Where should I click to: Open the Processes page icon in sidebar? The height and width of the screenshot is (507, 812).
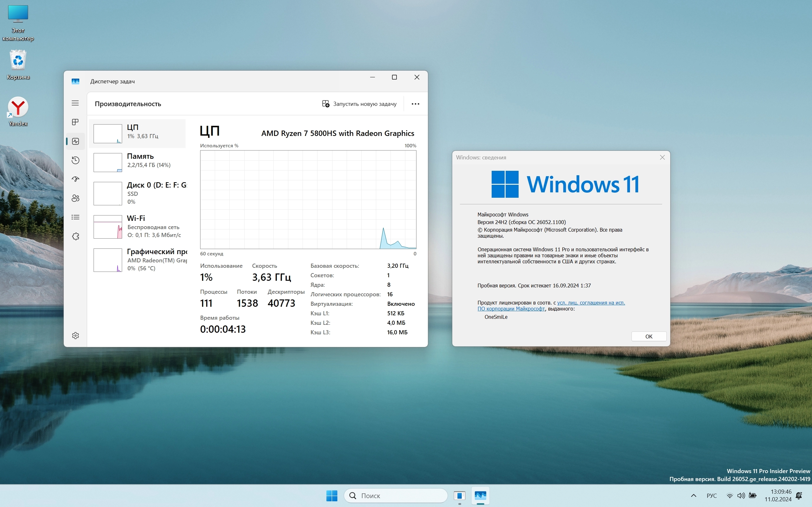tap(75, 122)
